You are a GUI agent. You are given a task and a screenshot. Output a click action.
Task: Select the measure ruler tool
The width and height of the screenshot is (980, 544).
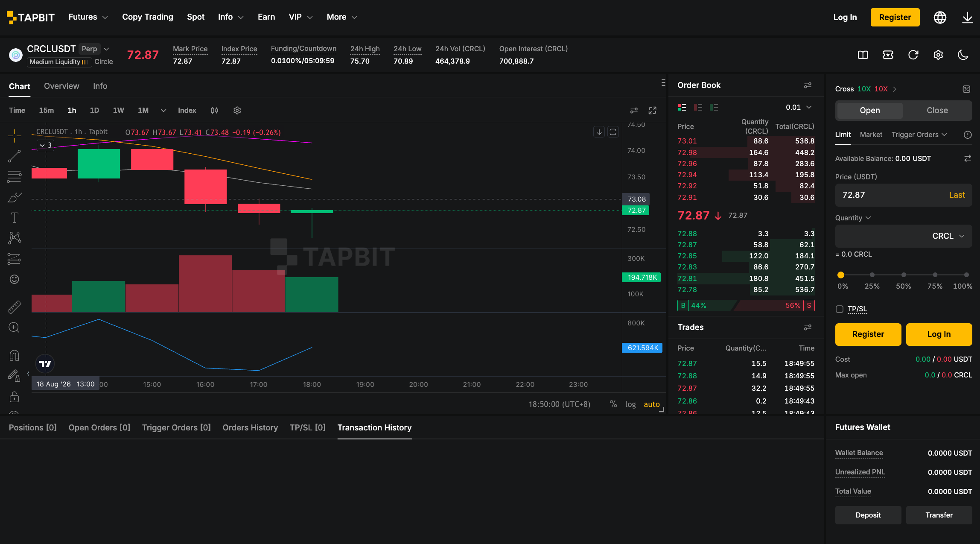[x=14, y=307]
